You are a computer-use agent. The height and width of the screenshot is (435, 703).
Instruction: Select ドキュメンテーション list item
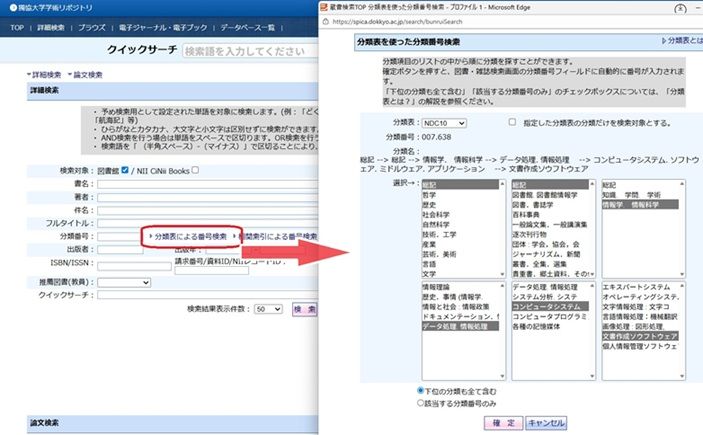[460, 316]
